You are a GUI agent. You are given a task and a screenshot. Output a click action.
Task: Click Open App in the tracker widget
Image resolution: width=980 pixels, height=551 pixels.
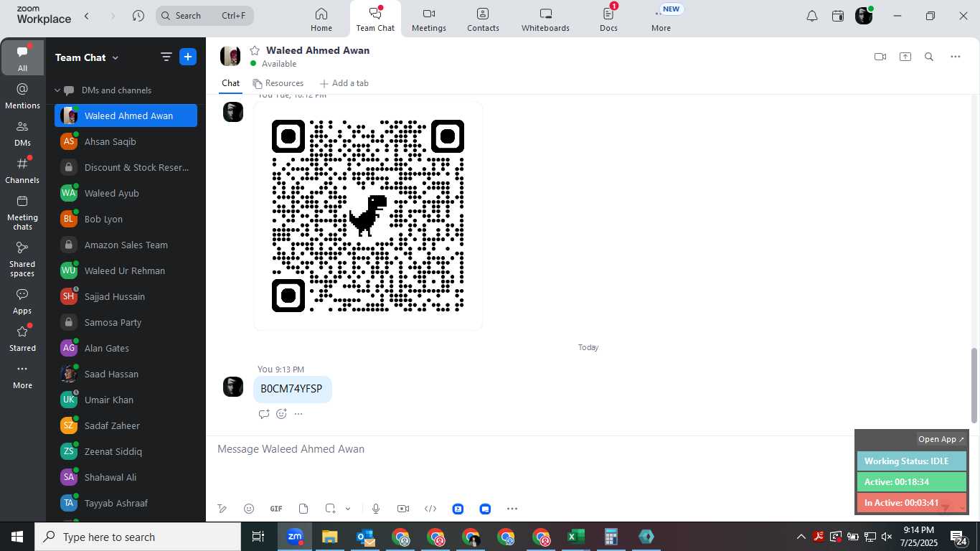tap(941, 439)
